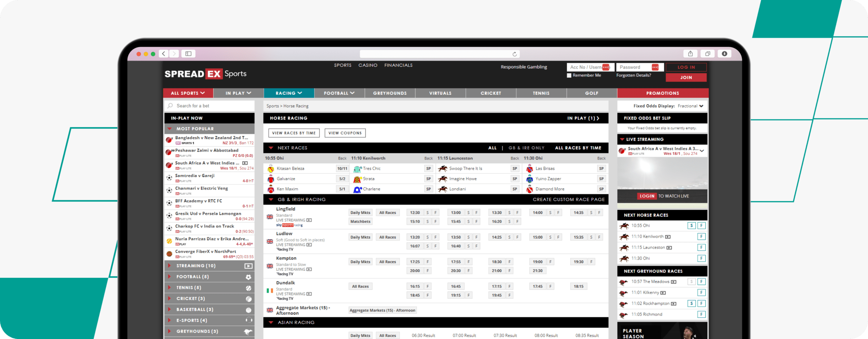
Task: Open the In Play dropdown menu
Action: coord(238,93)
